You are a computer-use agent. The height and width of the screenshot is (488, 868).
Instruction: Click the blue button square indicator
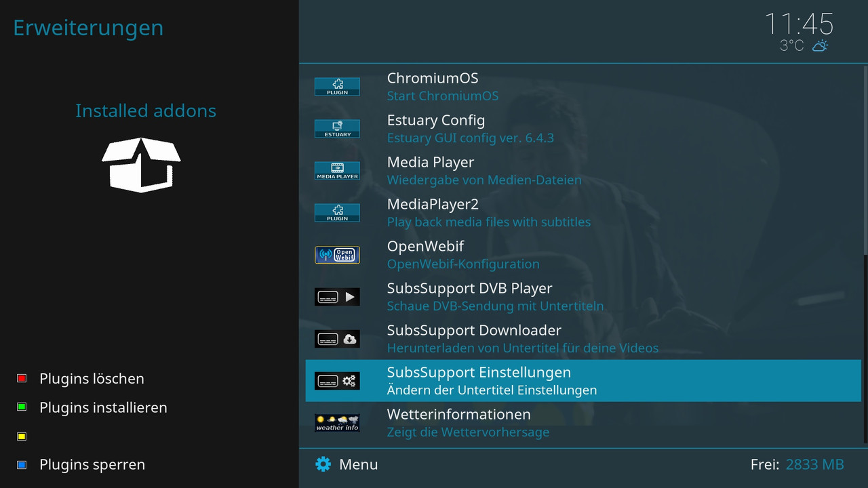click(x=22, y=465)
